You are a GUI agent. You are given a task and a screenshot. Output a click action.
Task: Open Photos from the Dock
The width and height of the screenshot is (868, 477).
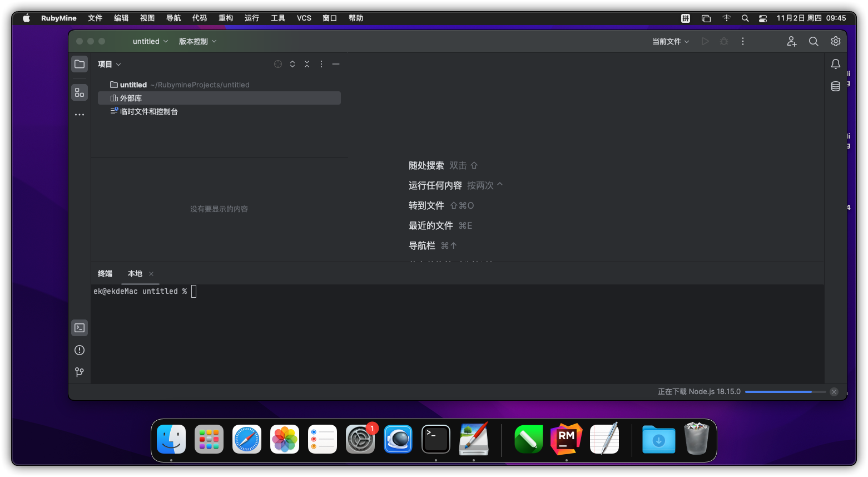pos(285,439)
